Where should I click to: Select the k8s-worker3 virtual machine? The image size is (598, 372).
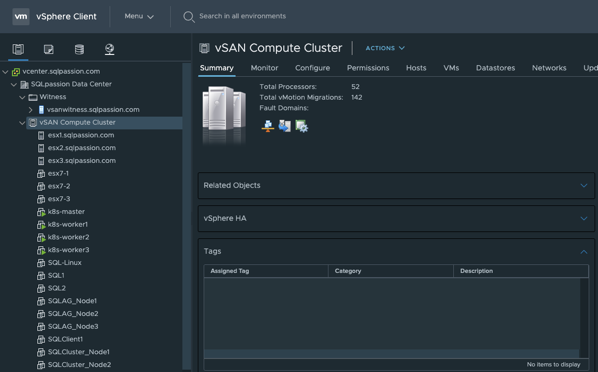pos(68,250)
